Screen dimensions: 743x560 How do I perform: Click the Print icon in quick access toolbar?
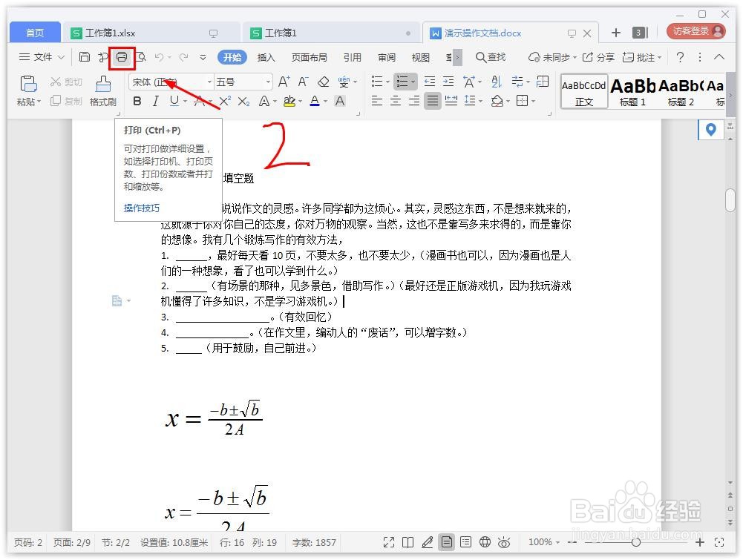pos(122,56)
